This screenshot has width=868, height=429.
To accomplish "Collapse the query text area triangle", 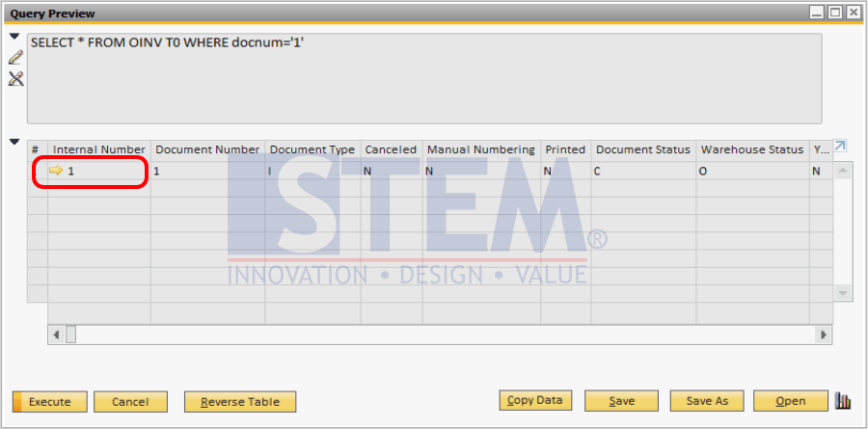I will pos(14,37).
